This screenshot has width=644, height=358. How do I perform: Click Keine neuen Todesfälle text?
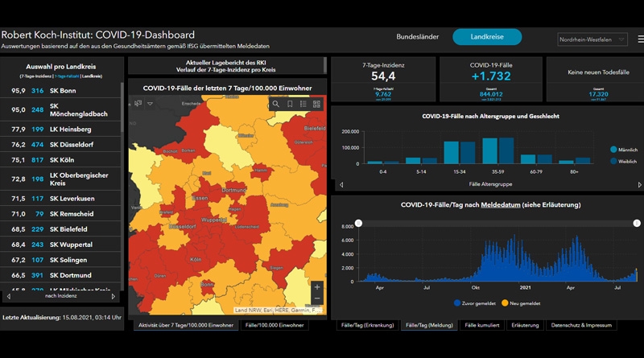598,72
